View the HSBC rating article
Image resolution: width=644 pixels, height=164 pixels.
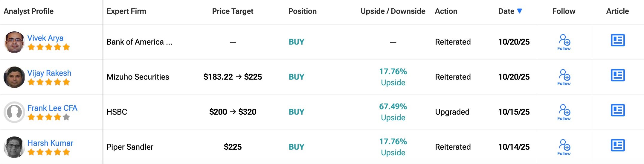coord(617,110)
